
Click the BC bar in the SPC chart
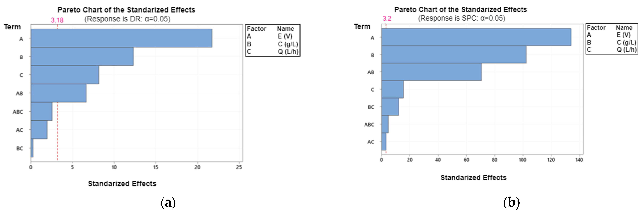[390, 107]
